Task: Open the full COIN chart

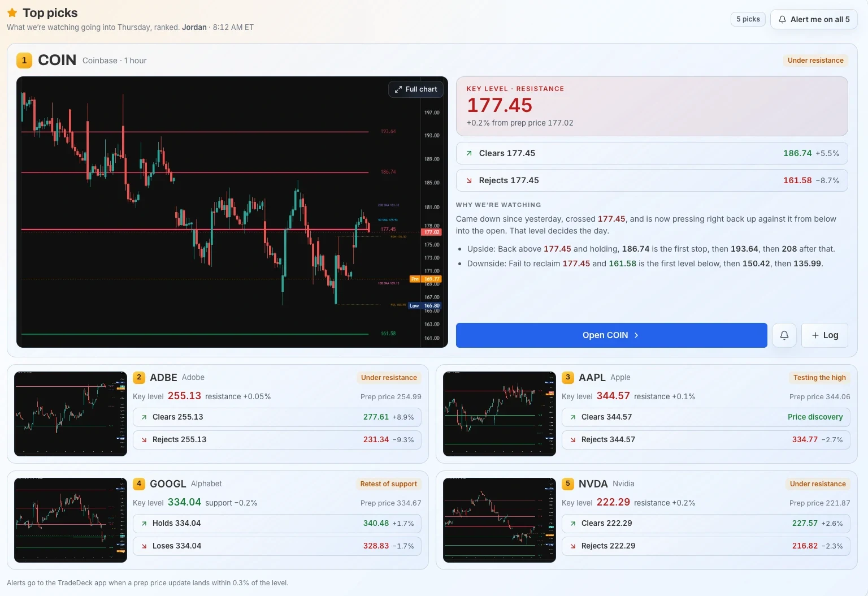Action: (x=416, y=89)
